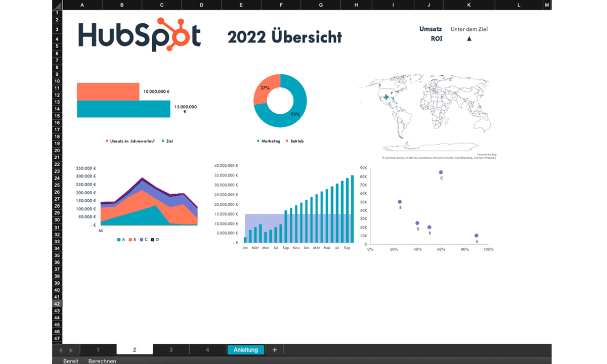Go to previous sheet with left arrow
Screen dimensions: 607x364
click(61, 350)
